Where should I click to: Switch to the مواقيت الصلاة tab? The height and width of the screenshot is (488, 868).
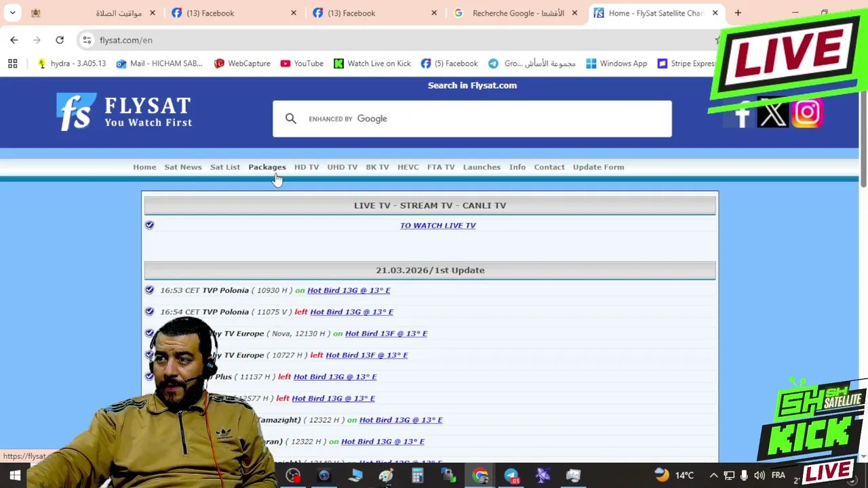92,13
